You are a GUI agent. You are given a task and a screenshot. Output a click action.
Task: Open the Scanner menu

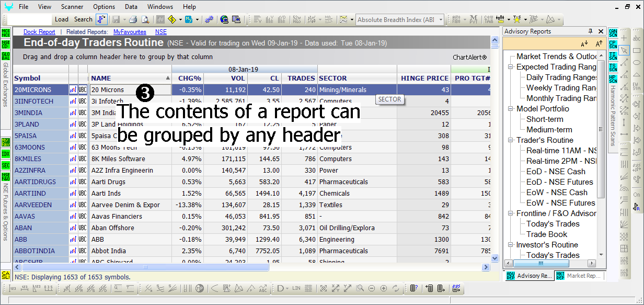(x=72, y=7)
